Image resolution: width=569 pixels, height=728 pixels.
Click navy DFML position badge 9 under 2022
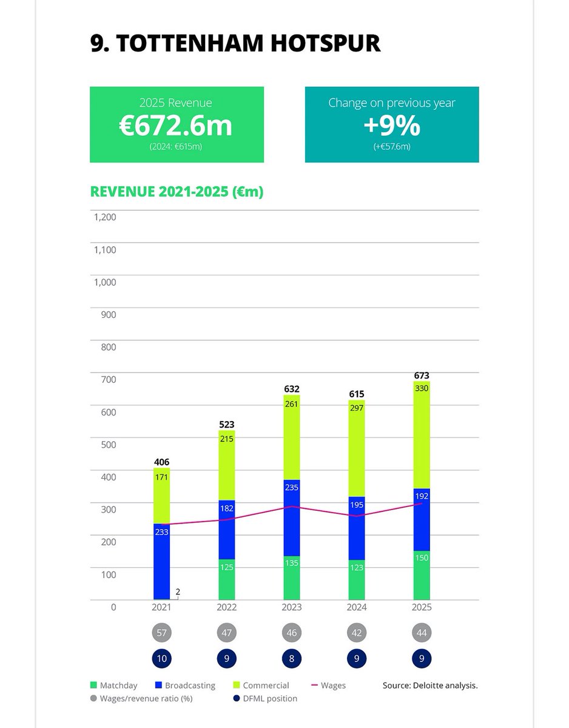pos(227,659)
